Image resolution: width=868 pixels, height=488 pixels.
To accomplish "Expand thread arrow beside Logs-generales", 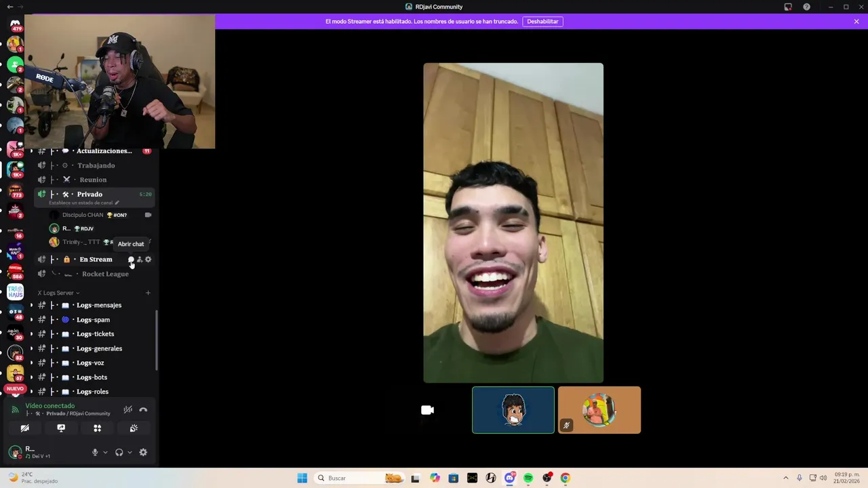I will [31, 348].
